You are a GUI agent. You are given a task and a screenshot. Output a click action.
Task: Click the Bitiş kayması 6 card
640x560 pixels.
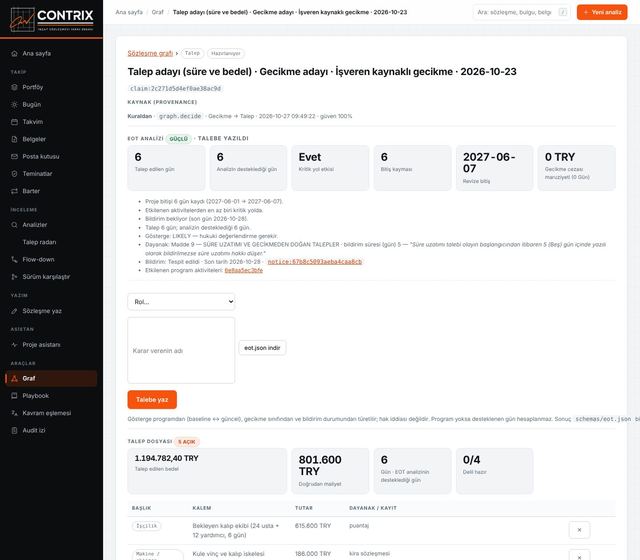pos(412,168)
